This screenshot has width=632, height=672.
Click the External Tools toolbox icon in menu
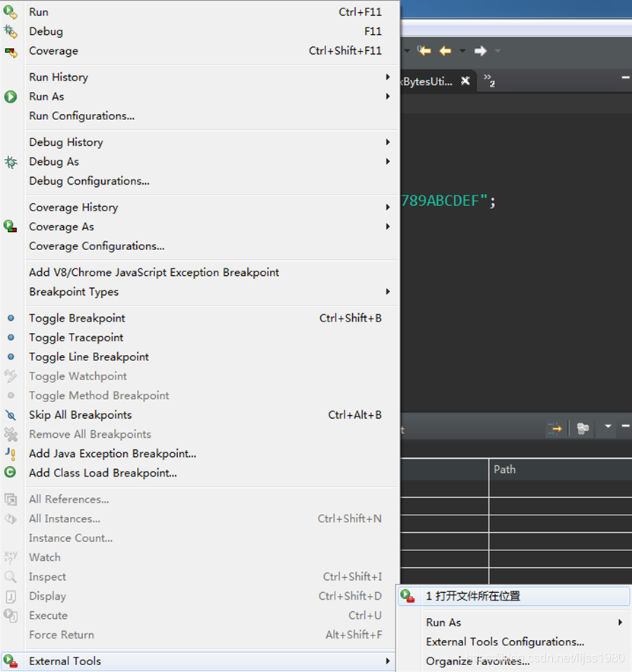click(11, 661)
